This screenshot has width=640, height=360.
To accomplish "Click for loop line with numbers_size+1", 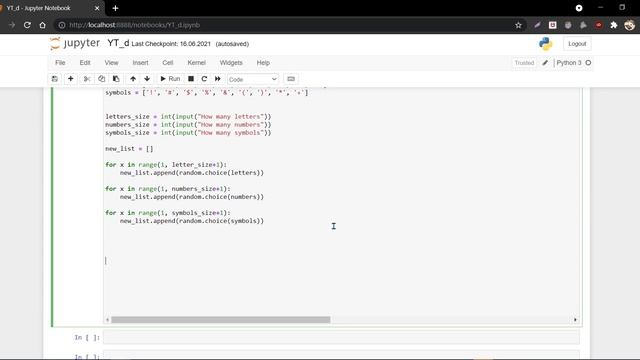I will pyautogui.click(x=168, y=189).
